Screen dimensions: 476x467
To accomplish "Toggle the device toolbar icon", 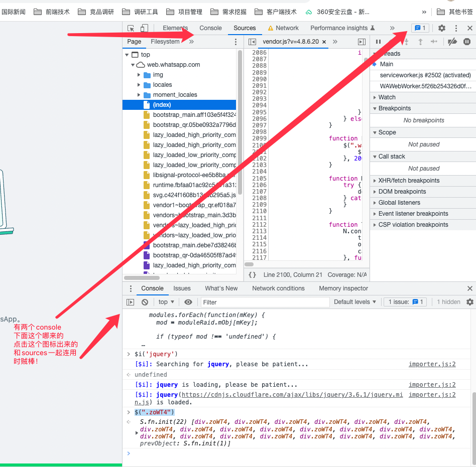I will coord(144,28).
